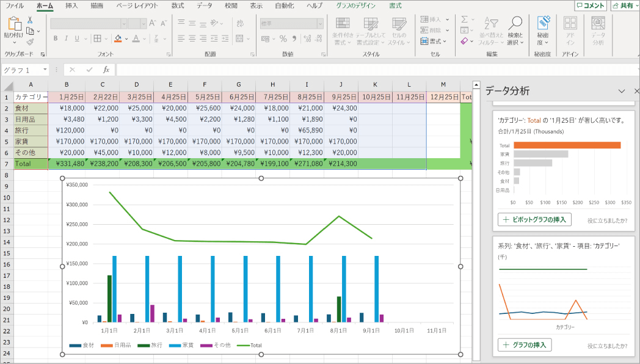This screenshot has height=364, width=640.
Task: Click the ピボットグラフの挿入 button
Action: pyautogui.click(x=534, y=219)
